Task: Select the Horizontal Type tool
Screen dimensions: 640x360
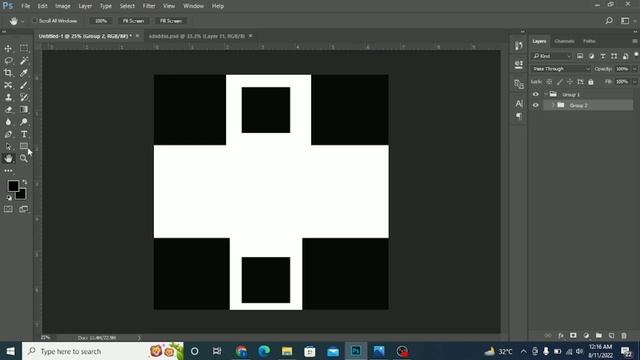Action: 24,134
